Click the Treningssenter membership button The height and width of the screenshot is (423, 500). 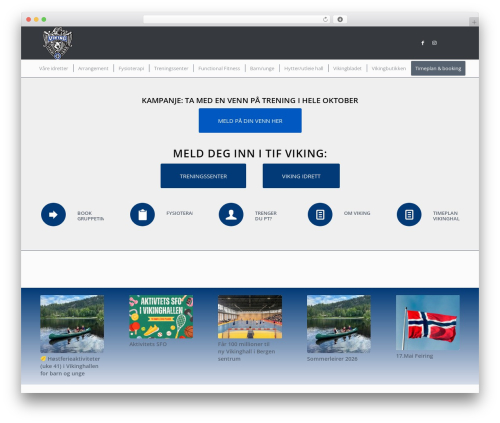click(x=203, y=176)
